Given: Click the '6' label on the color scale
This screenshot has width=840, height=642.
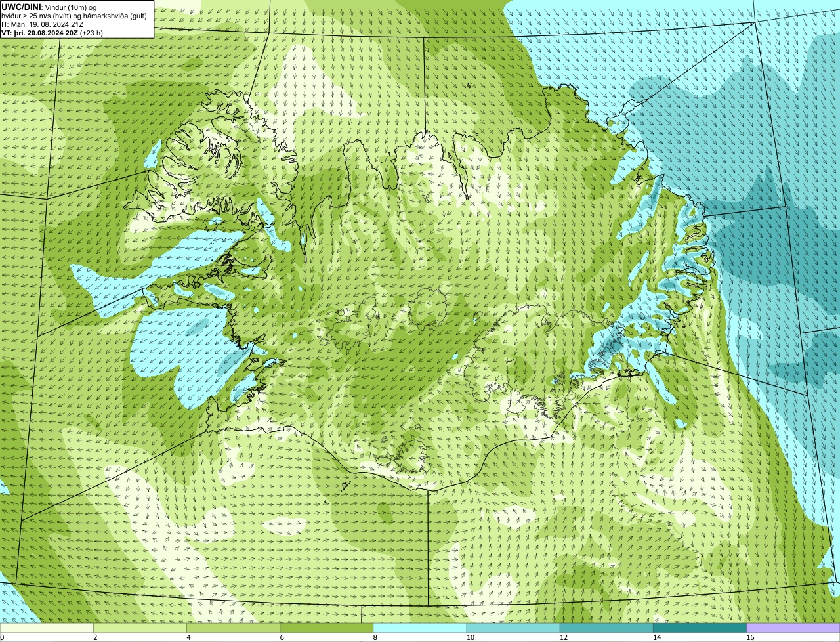Looking at the screenshot, I should point(282,637).
